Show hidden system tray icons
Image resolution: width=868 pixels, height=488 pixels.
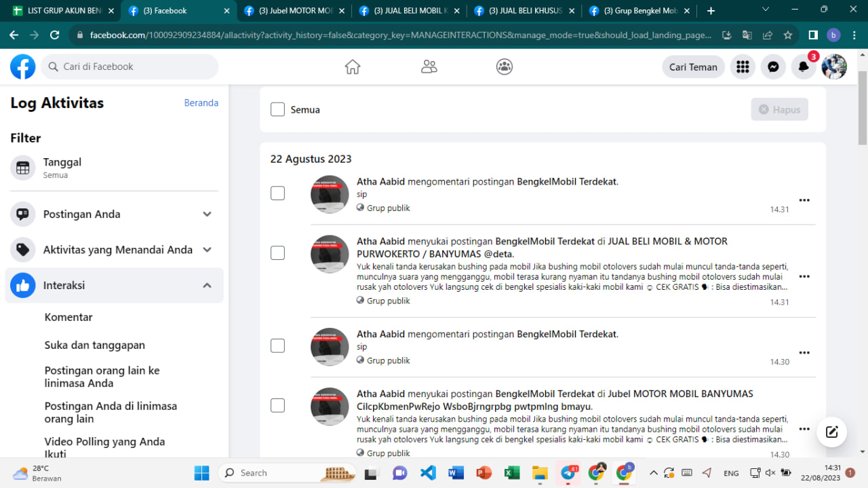click(654, 472)
